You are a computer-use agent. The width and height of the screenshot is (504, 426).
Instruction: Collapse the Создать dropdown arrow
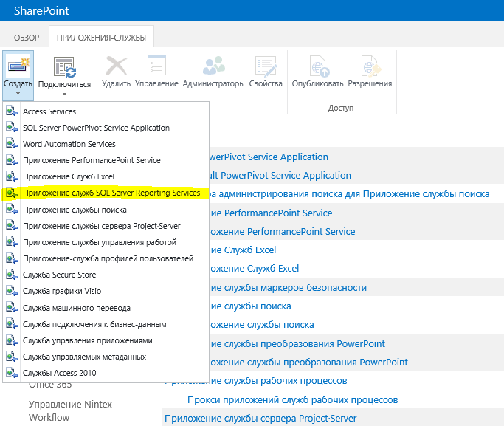18,94
